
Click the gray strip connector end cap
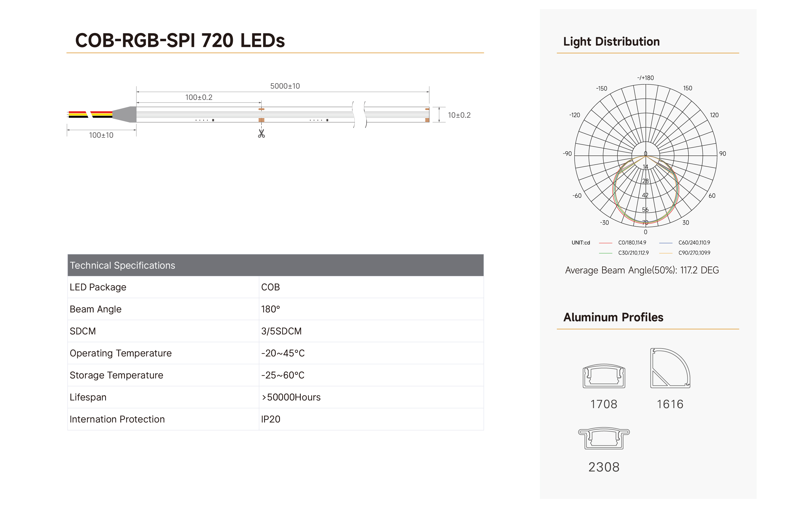pos(124,114)
